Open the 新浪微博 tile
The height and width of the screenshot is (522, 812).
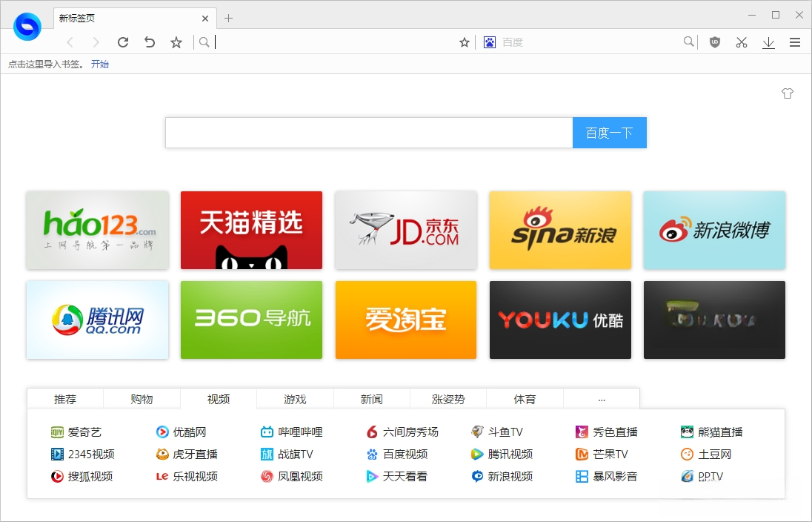[715, 230]
